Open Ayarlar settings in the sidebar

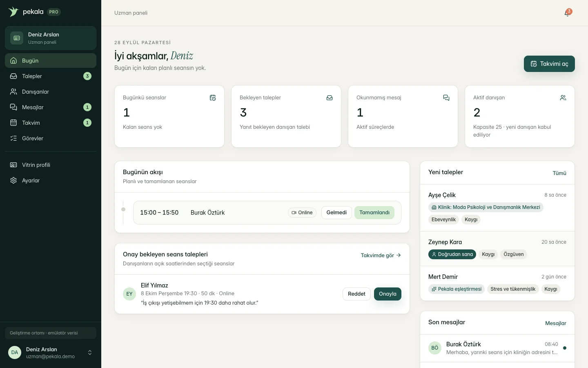click(x=51, y=180)
